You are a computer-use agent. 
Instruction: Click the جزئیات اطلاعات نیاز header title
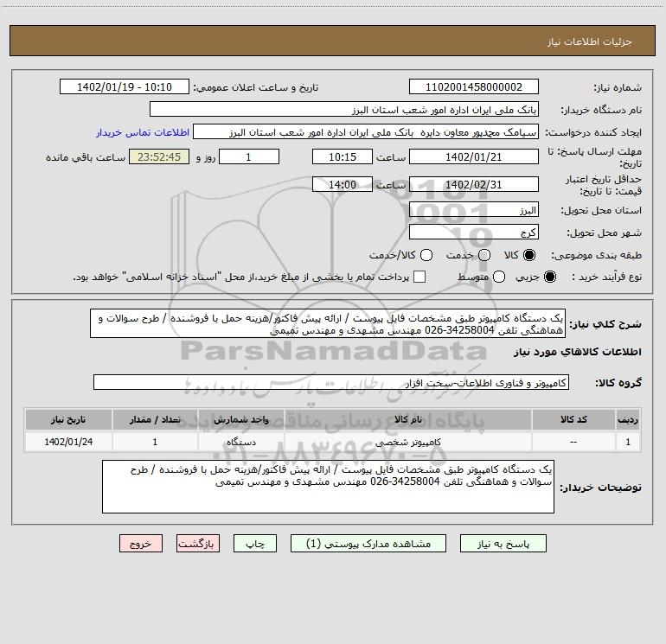tap(590, 41)
